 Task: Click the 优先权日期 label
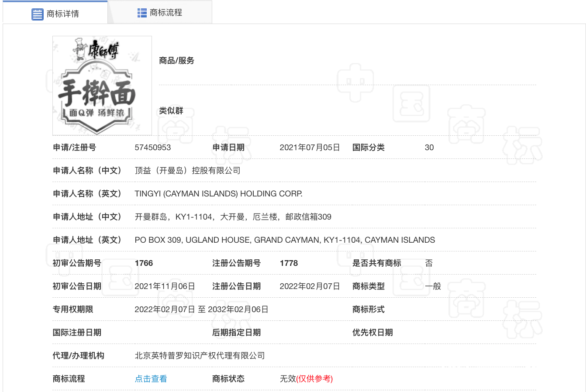372,333
